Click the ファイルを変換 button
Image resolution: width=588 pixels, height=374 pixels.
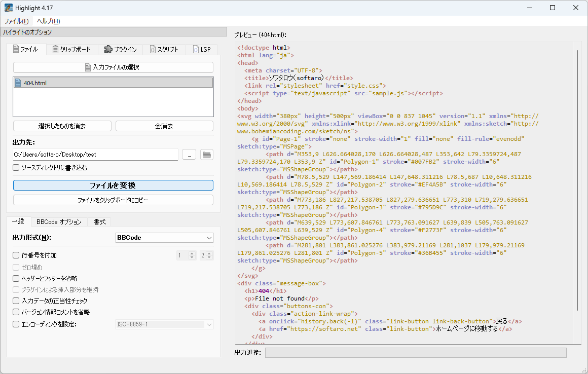click(113, 185)
